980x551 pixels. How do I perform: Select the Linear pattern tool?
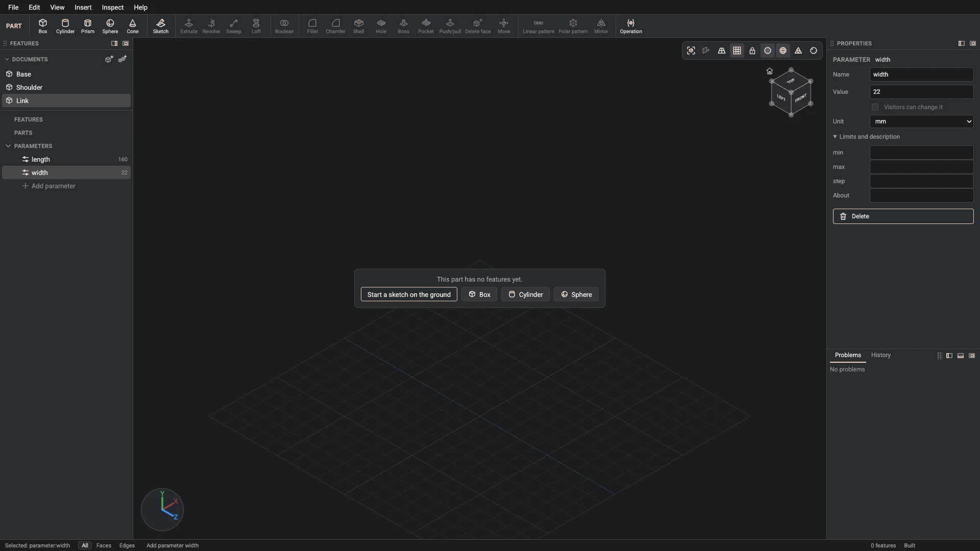click(x=538, y=26)
